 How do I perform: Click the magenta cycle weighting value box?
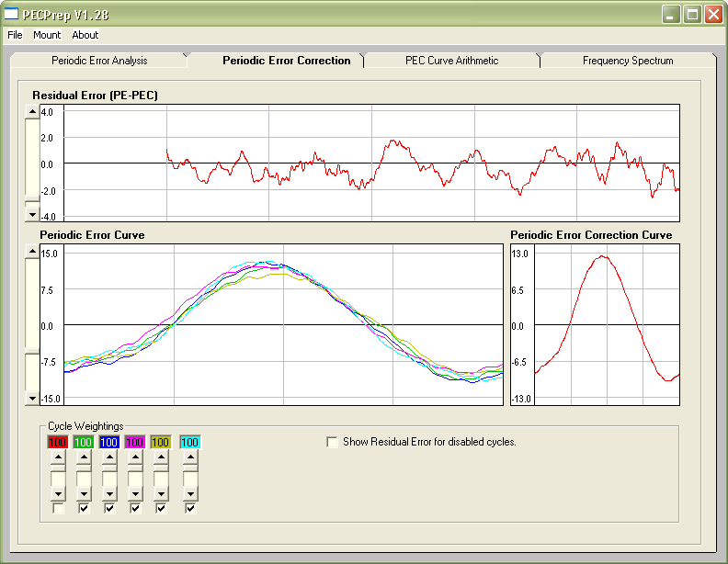[x=135, y=442]
